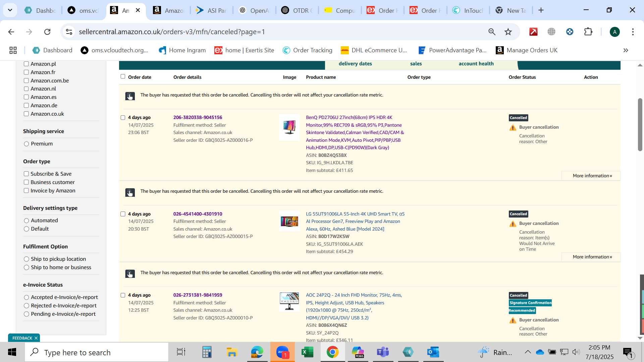
Task: Open tab search dropdown arrow
Action: [x=10, y=10]
